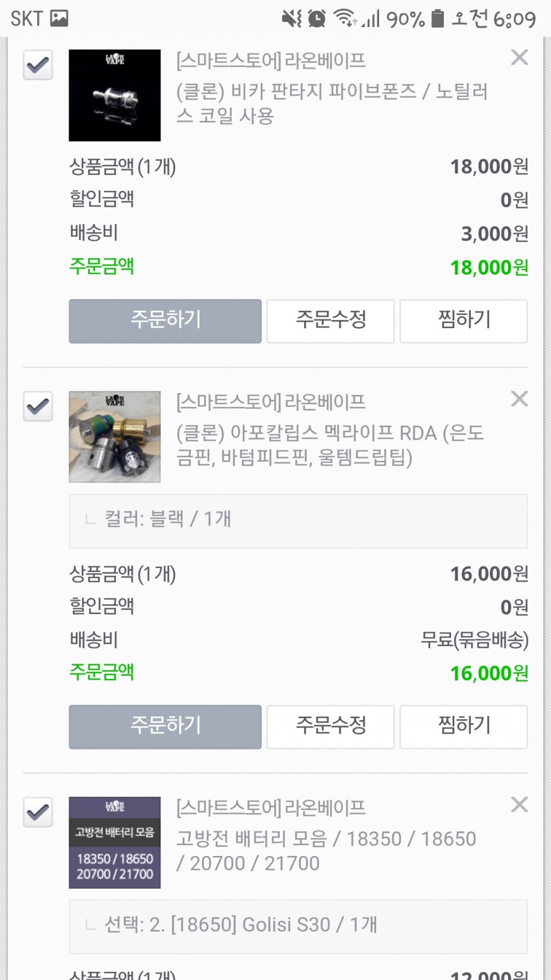Tap the picture notification icon in status bar
The height and width of the screenshot is (980, 551).
tap(59, 18)
